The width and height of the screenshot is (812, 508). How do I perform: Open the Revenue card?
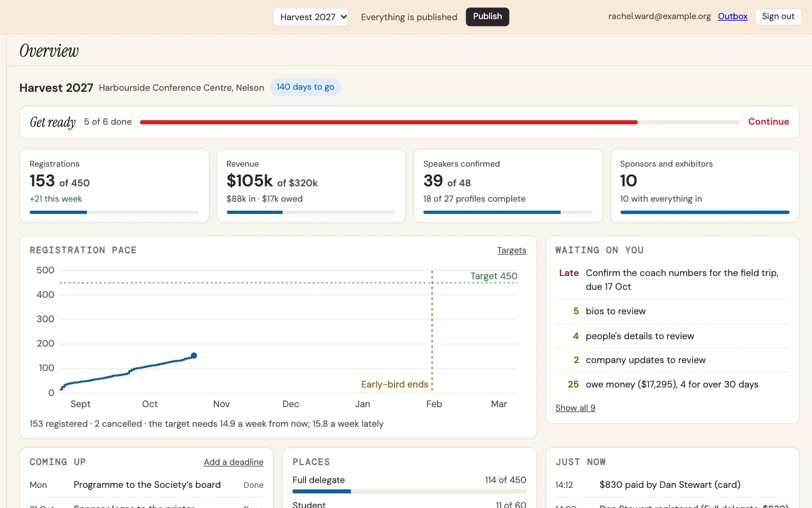click(x=311, y=186)
